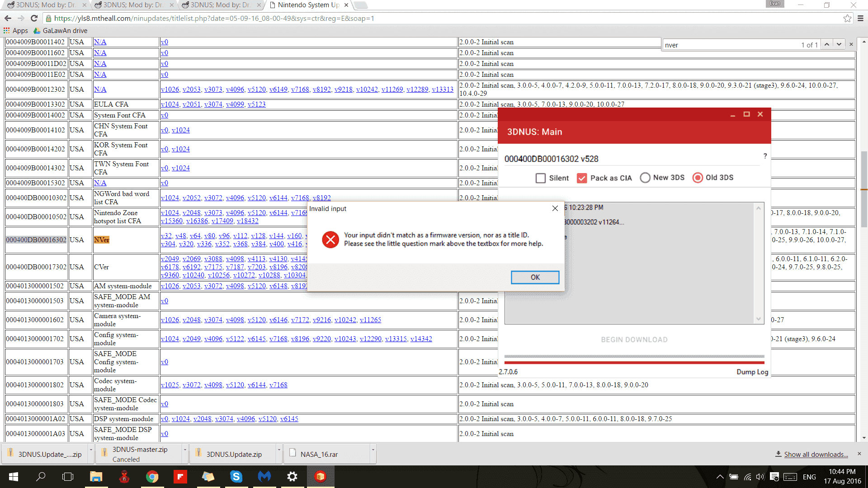Open N/A link for 0004009B00012302

point(100,89)
